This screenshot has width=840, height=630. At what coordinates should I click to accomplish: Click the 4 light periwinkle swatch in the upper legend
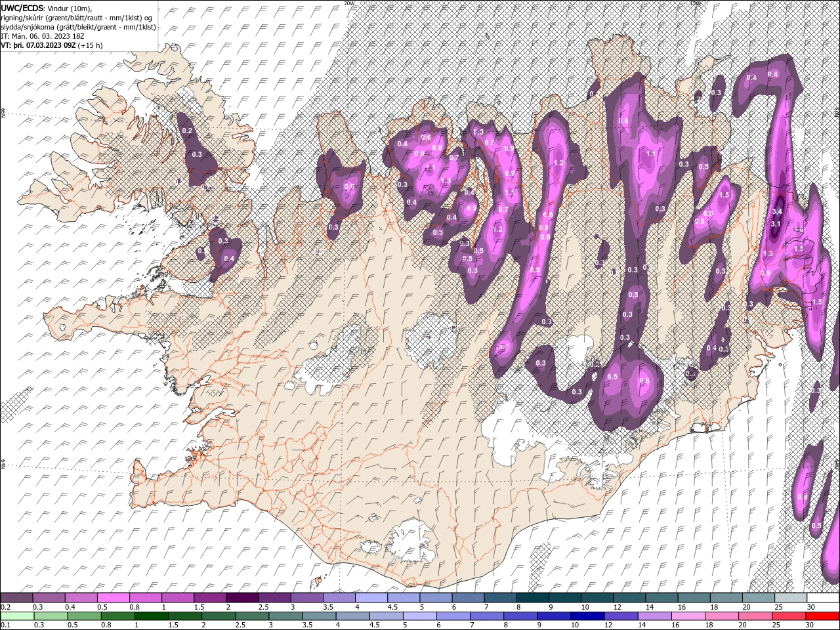[x=371, y=598]
